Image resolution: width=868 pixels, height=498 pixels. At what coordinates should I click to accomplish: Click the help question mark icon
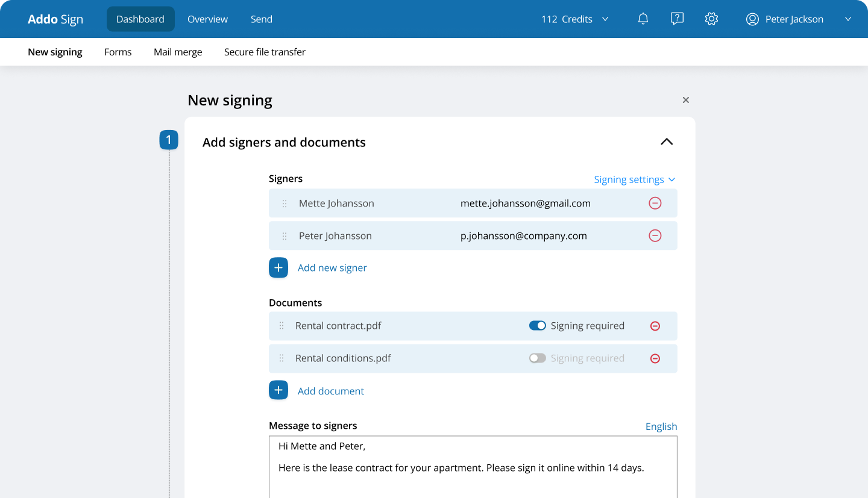coord(677,19)
